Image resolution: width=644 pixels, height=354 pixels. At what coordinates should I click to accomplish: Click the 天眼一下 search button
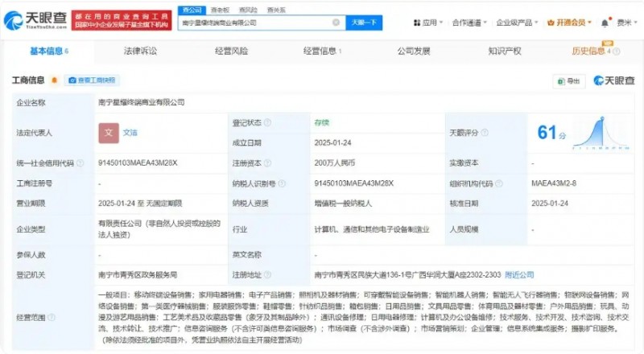(x=364, y=23)
